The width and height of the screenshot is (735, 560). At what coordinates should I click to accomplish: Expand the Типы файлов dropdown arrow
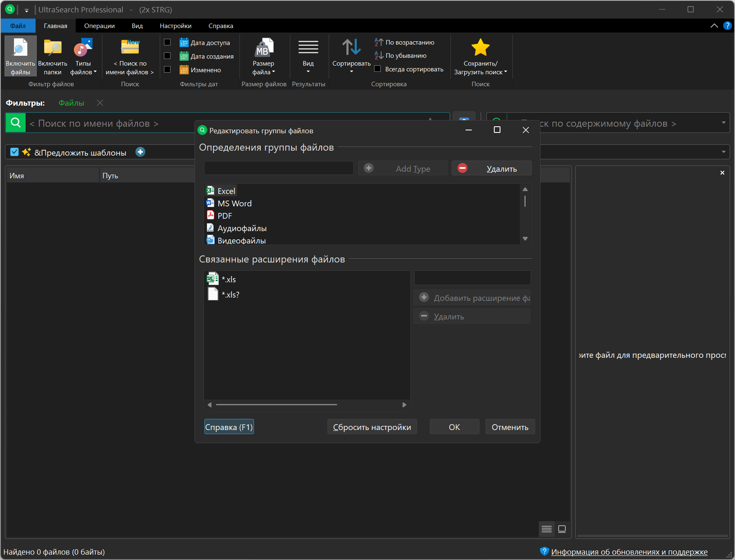click(95, 72)
